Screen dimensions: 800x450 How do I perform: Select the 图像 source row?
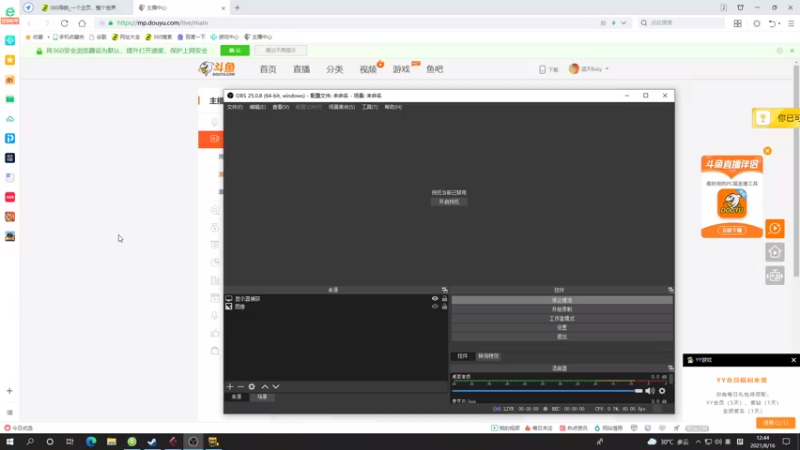(x=336, y=307)
